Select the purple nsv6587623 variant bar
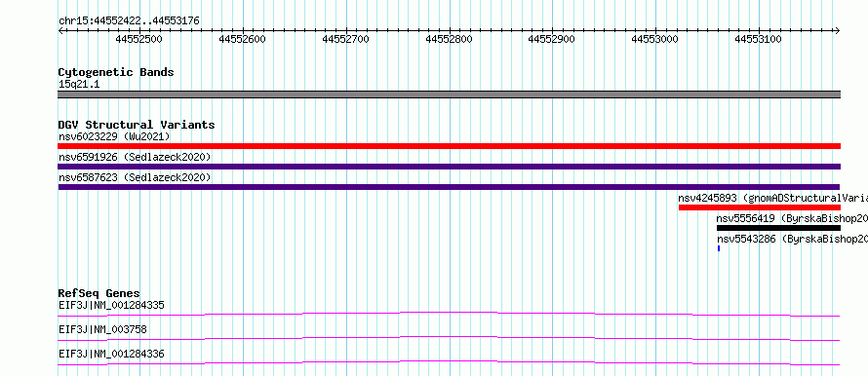 449,187
